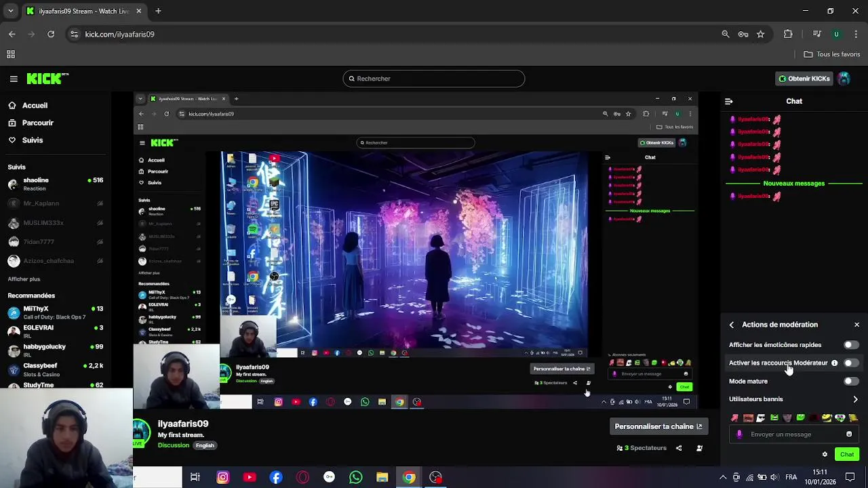Click the 3 Spectateurs viewer count
Screen dimensions: 868x488
click(x=642, y=448)
